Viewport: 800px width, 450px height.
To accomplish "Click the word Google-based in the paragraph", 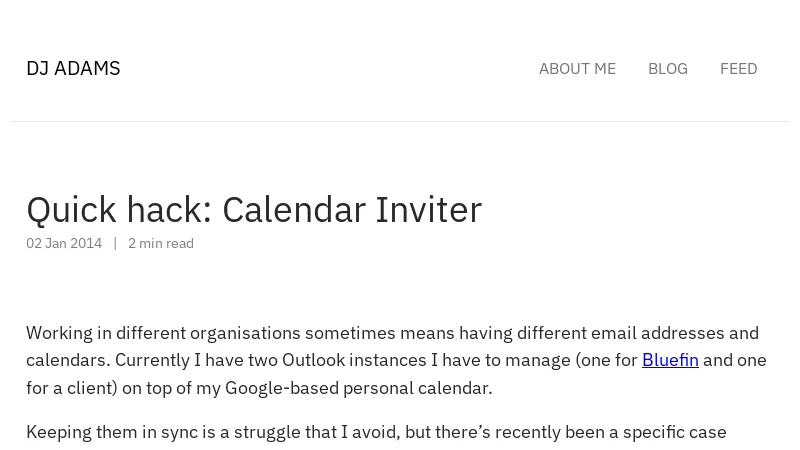I will [282, 388].
